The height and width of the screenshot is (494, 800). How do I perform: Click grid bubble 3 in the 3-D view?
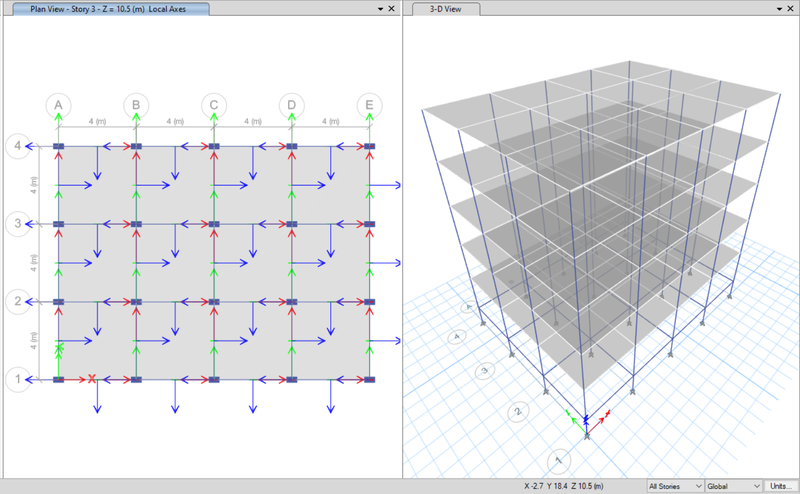[485, 370]
